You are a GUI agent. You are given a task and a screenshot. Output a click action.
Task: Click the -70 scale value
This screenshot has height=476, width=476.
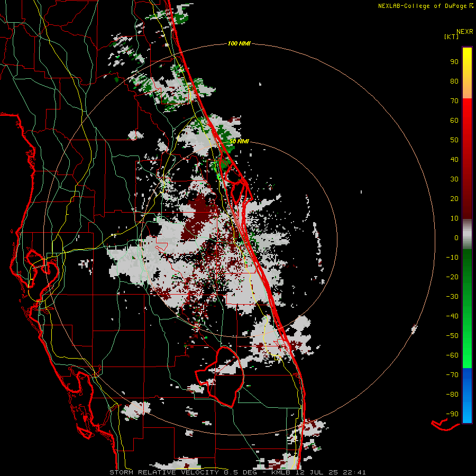click(x=452, y=375)
